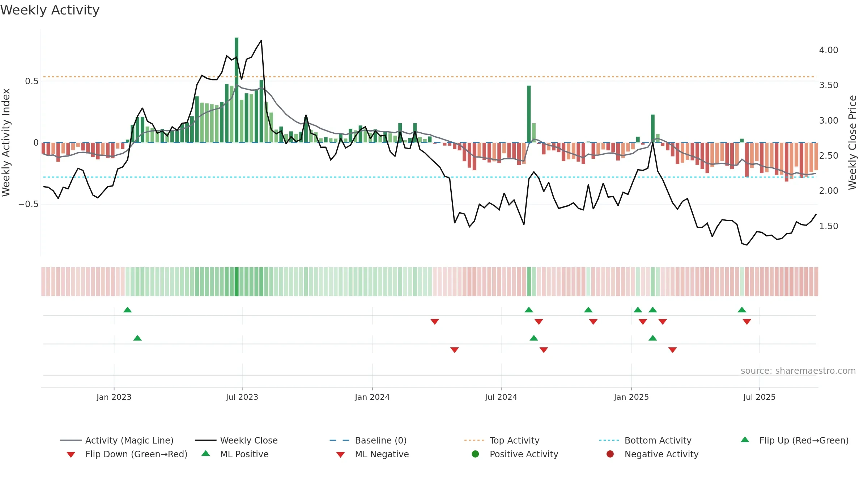This screenshot has width=868, height=488.
Task: Click the cyan dotted Bottom Activity line
Action: (430, 177)
